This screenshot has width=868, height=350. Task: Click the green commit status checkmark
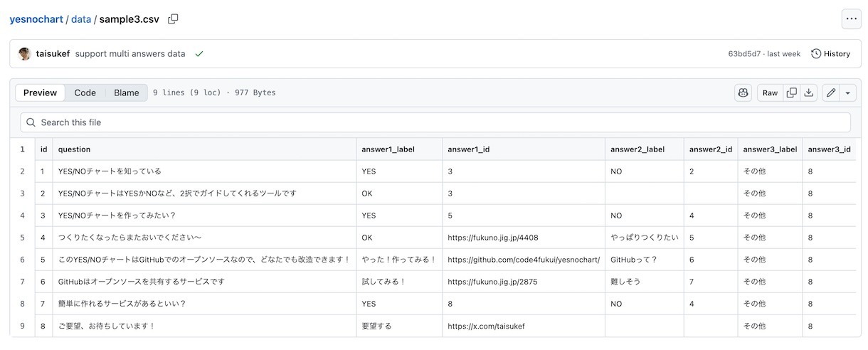click(x=199, y=54)
